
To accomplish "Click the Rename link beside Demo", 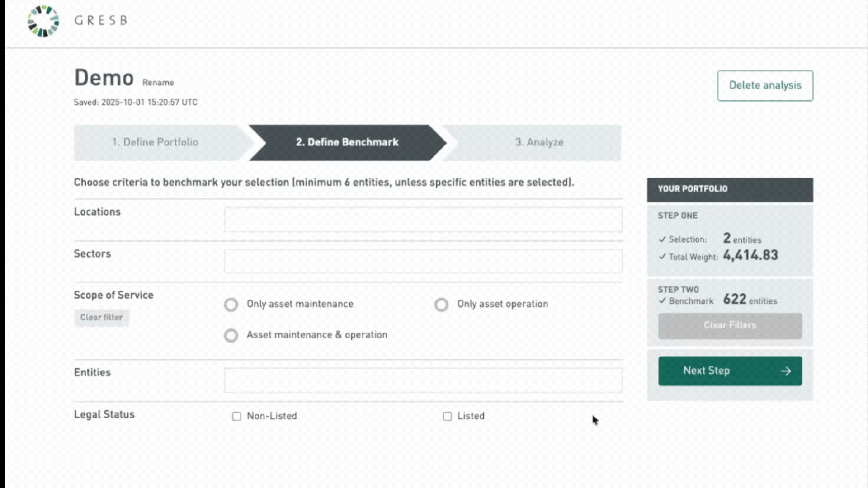I will coord(158,83).
